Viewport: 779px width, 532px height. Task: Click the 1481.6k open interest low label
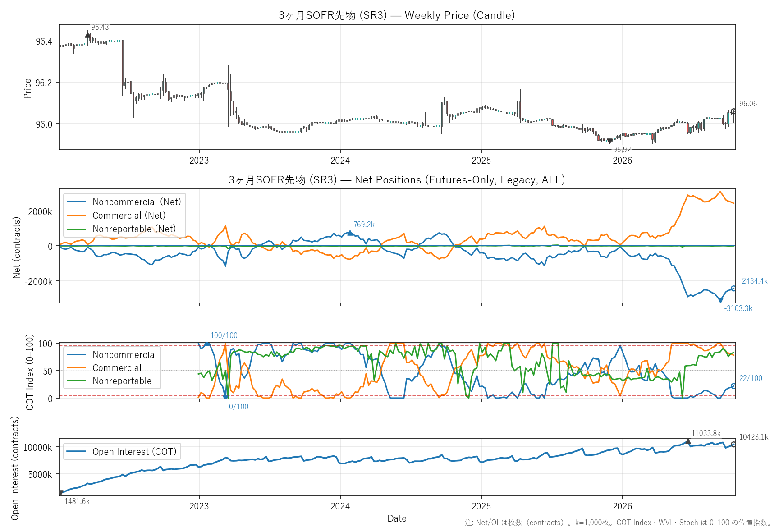click(77, 502)
